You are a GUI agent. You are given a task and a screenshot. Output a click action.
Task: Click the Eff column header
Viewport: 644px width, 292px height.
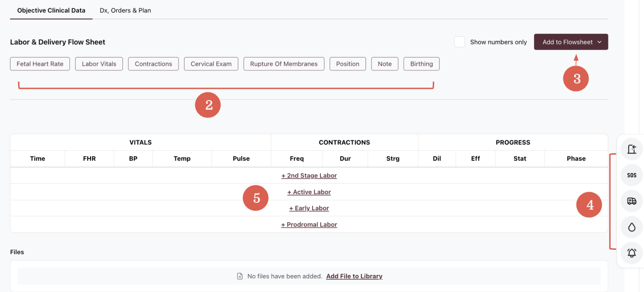click(475, 158)
